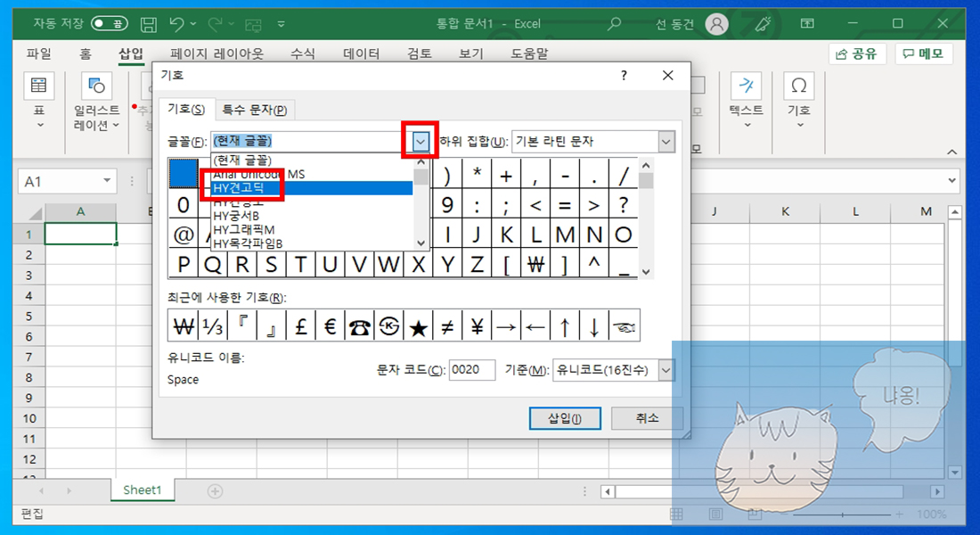Pick recent euro € symbol
This screenshot has width=980, height=535.
tap(330, 325)
